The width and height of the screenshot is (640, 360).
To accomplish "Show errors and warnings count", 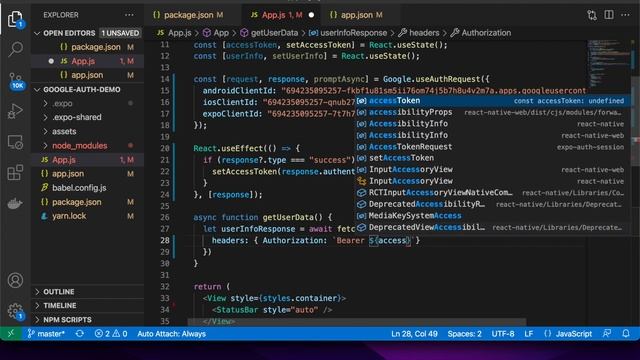I will tap(111, 333).
